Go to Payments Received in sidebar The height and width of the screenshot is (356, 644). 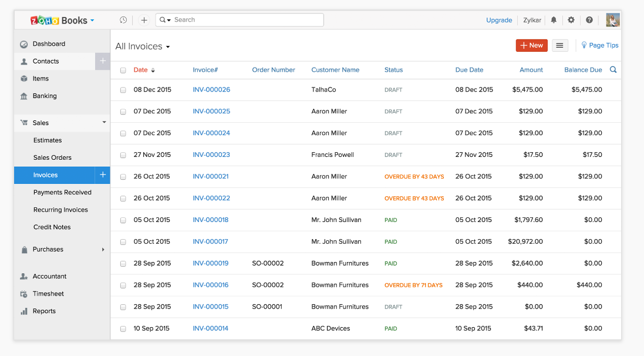pyautogui.click(x=62, y=193)
